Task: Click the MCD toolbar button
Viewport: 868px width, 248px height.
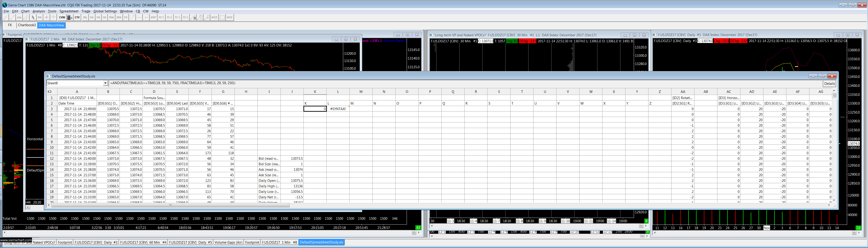Action: (214, 17)
